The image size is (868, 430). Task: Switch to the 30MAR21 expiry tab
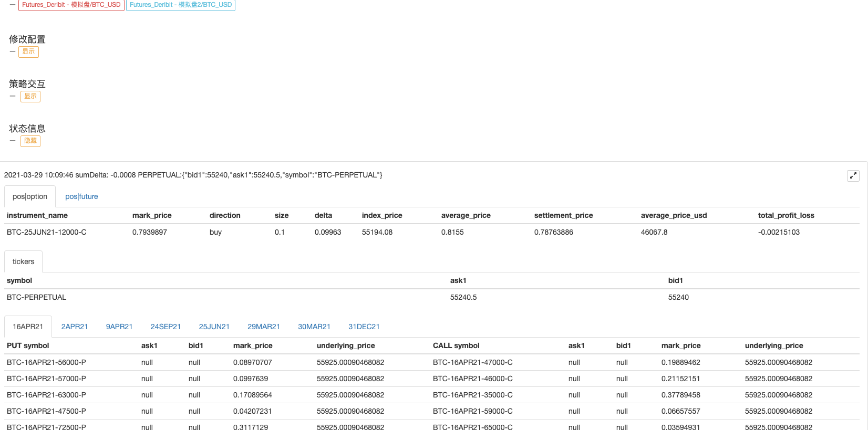314,327
